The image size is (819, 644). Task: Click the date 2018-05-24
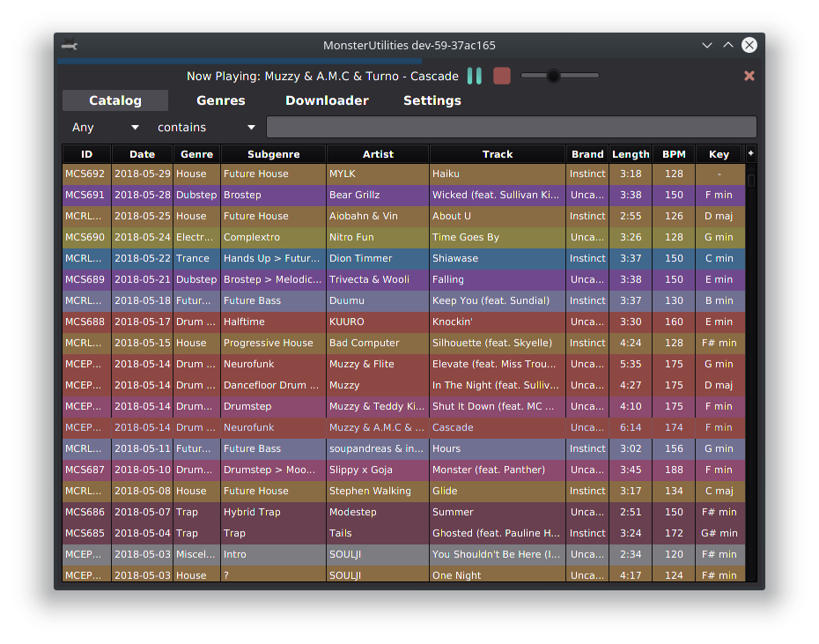click(142, 237)
